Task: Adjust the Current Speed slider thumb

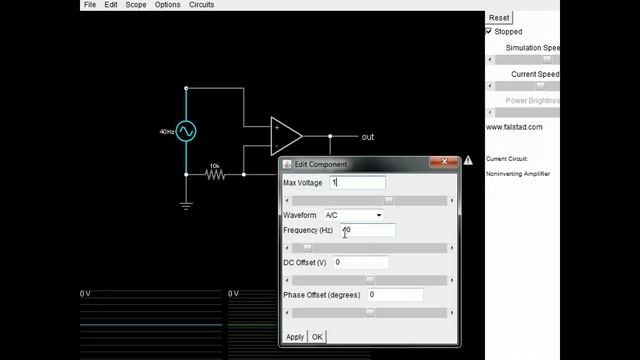Action: click(540, 86)
